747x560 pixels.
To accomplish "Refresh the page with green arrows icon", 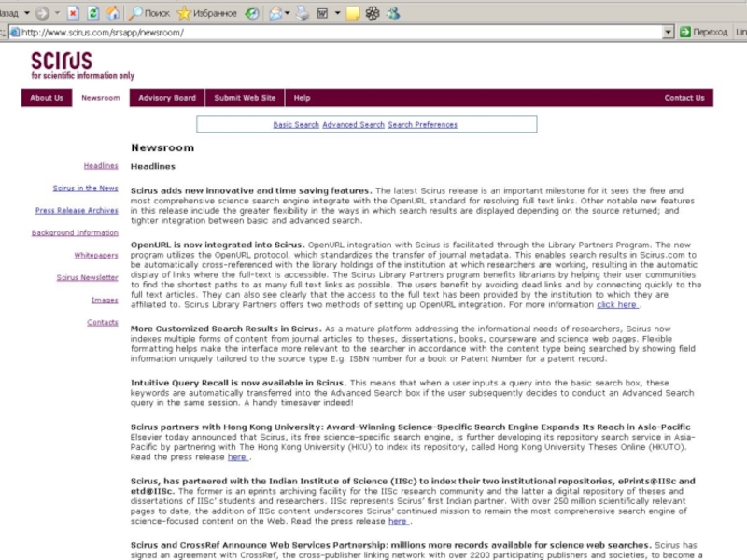I will (92, 13).
